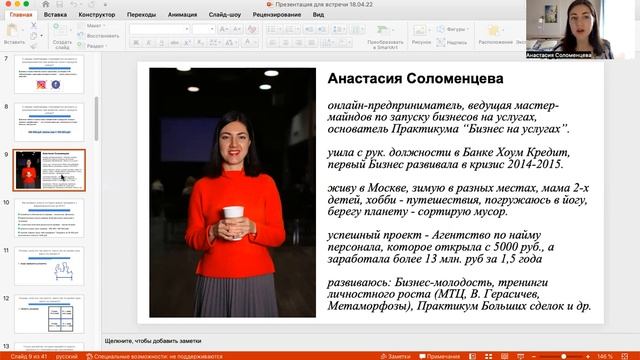This screenshot has width=640, height=360.
Task: Click the Создать слайд button
Action: (x=62, y=36)
